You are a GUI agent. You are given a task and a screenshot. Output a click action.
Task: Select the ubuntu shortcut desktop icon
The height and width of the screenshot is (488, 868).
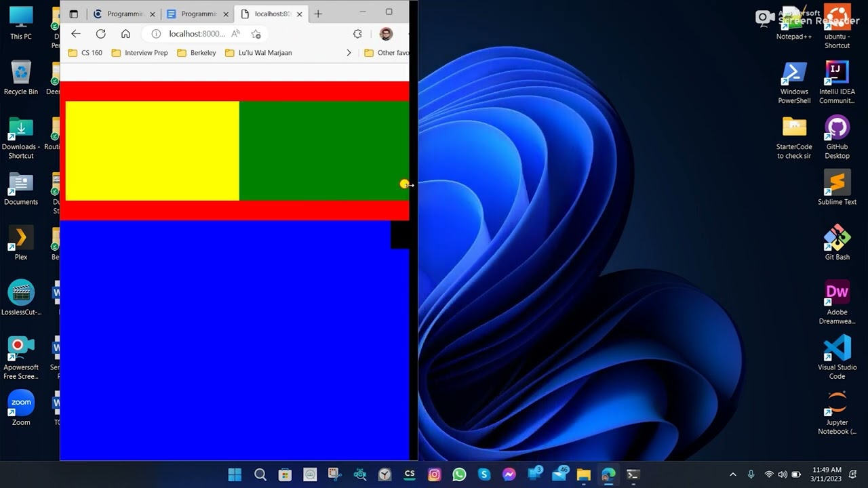tap(837, 27)
